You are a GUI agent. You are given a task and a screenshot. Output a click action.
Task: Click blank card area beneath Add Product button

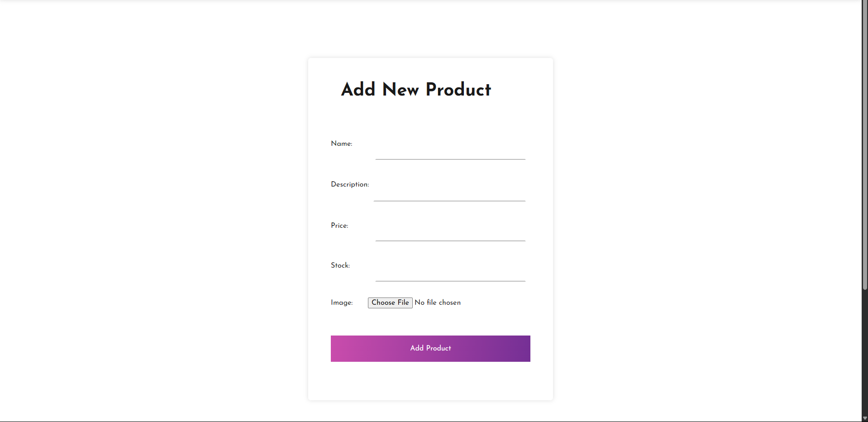coord(430,381)
